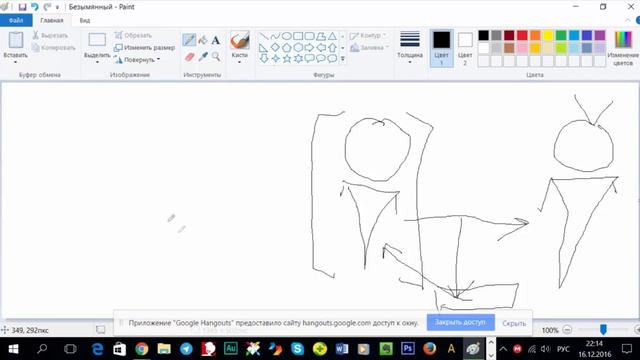Click the Кисти brushes icon

(x=240, y=40)
